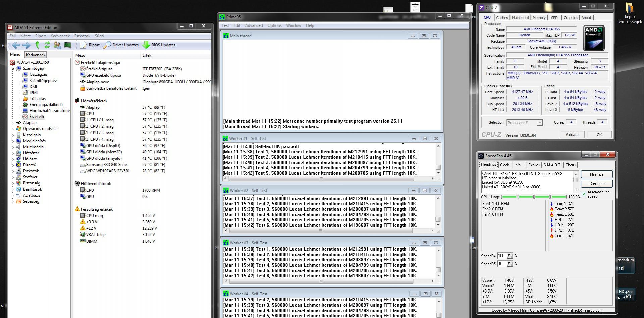Expand Operációs rendszer tree node
This screenshot has width=644, height=318.
pyautogui.click(x=13, y=129)
